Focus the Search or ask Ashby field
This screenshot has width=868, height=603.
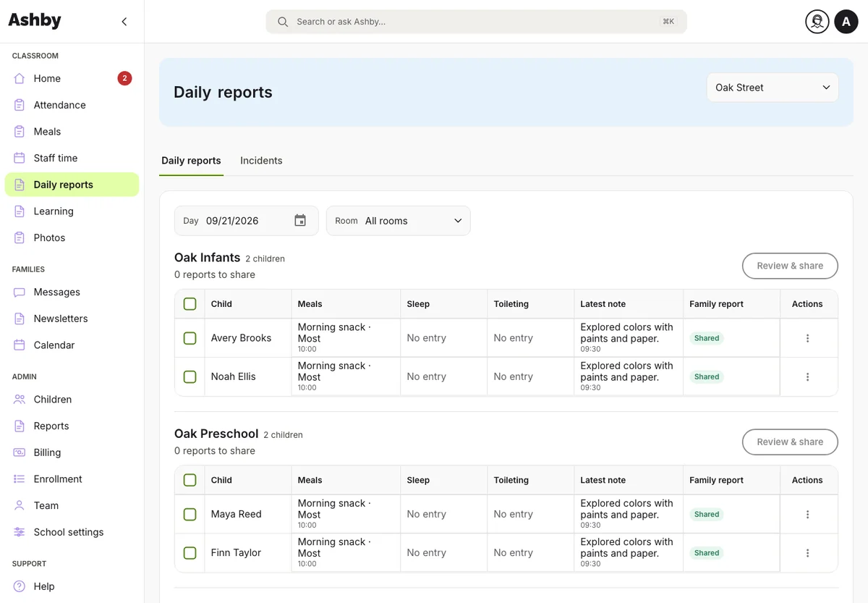pos(476,22)
